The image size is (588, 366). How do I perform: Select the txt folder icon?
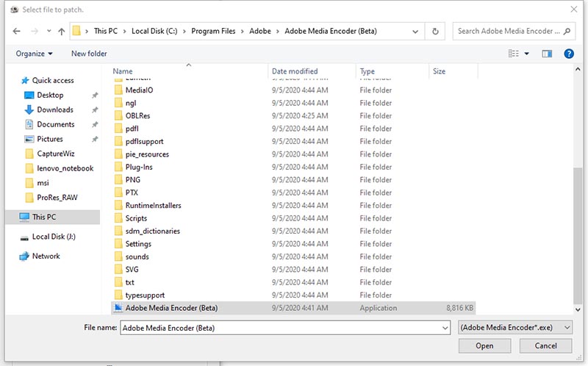(118, 282)
